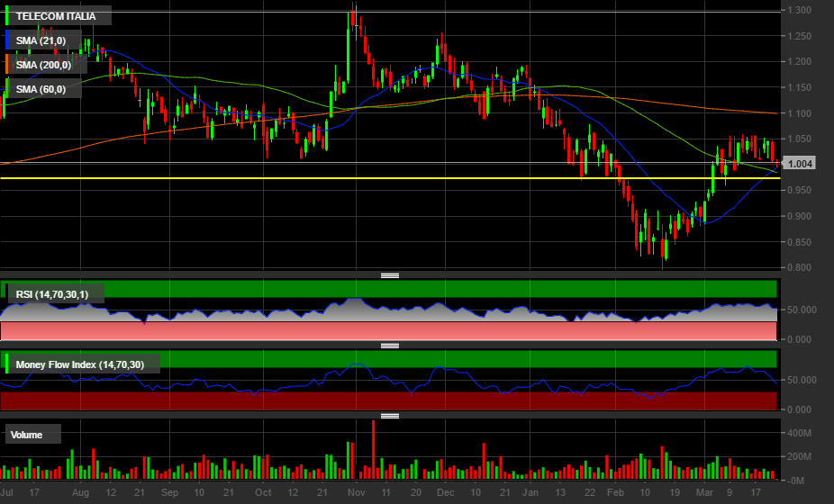Click the RSI overbought green band
Viewport: 834px width, 504px height.
click(390, 288)
